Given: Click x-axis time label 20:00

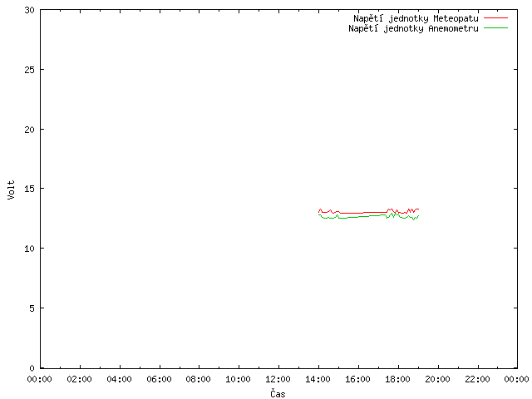Looking at the screenshot, I should (438, 379).
